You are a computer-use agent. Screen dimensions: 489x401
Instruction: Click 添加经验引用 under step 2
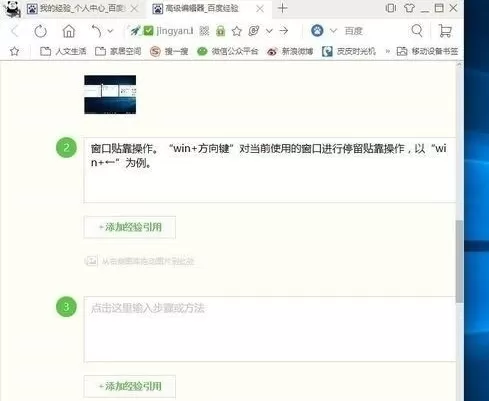pyautogui.click(x=130, y=227)
